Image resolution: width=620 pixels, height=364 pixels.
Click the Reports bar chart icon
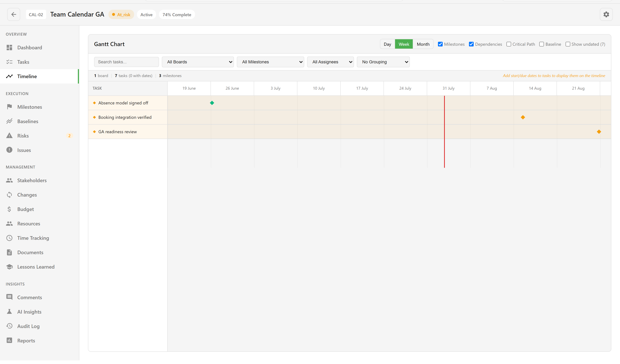(x=9, y=341)
